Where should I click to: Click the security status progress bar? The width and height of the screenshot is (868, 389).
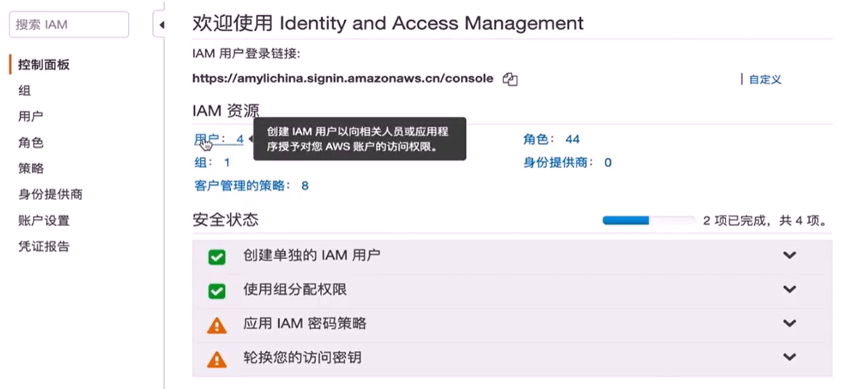tap(648, 220)
